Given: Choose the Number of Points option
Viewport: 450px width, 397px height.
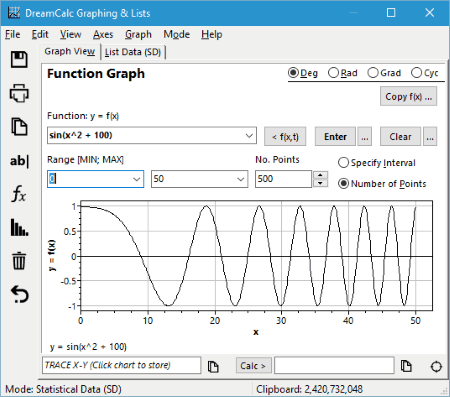Looking at the screenshot, I should tap(382, 184).
